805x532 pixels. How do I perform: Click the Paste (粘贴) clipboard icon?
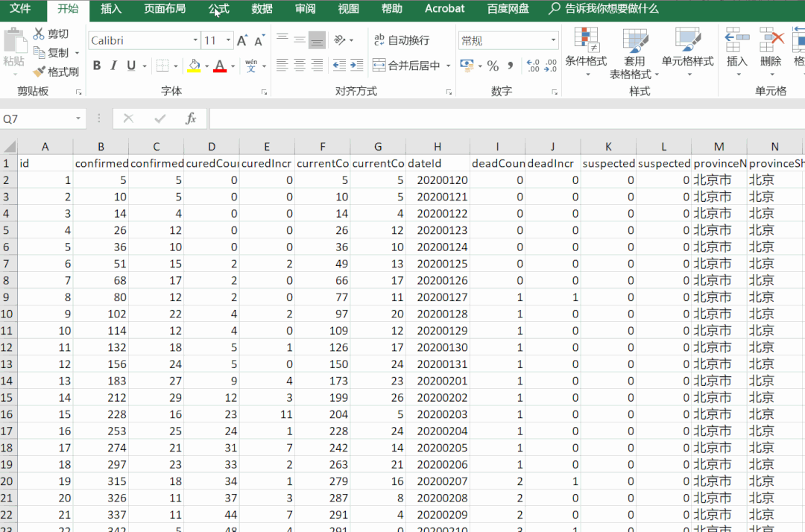tap(14, 42)
